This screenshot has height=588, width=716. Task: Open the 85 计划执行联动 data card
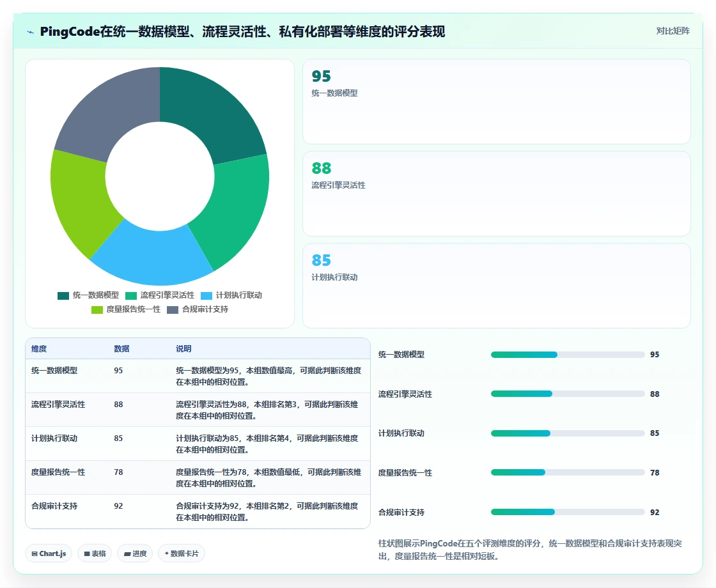pos(496,285)
